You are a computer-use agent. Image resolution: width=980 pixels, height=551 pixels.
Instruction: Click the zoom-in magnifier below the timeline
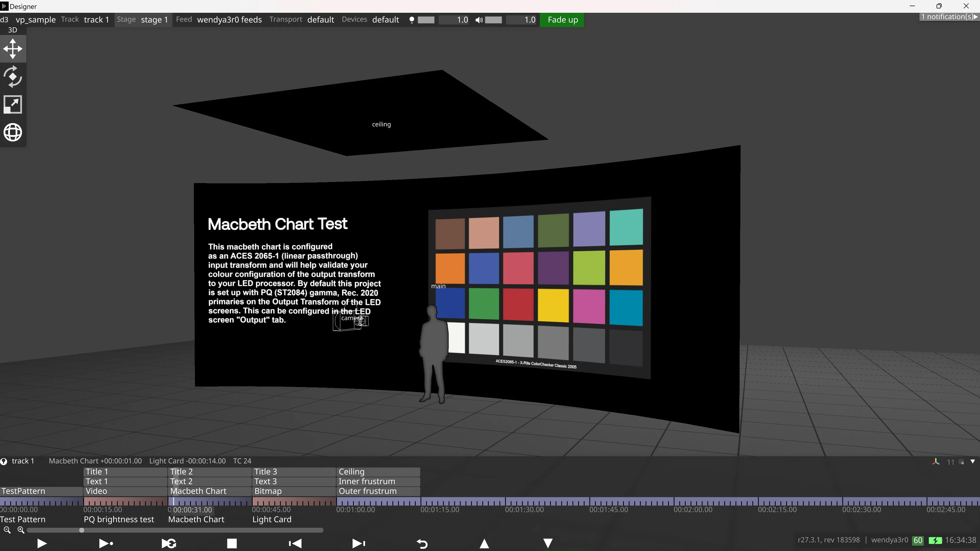tap(21, 530)
